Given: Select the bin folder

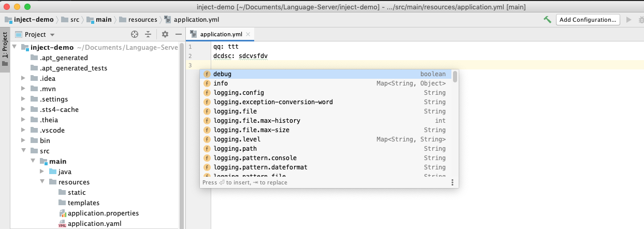Looking at the screenshot, I should tap(45, 140).
